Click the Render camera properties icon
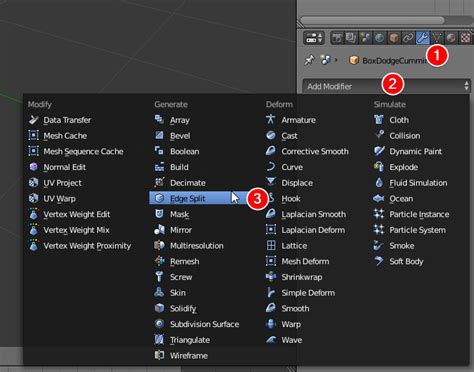The height and width of the screenshot is (372, 474). pos(337,38)
